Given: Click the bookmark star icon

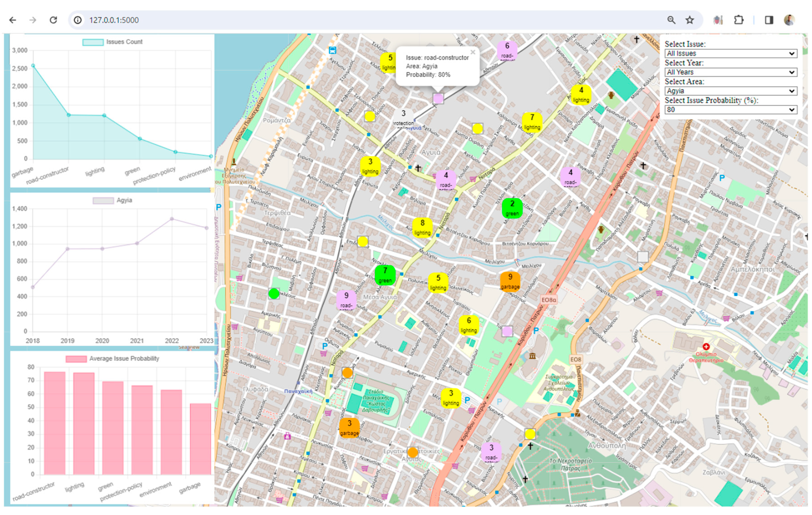Looking at the screenshot, I should (x=690, y=20).
